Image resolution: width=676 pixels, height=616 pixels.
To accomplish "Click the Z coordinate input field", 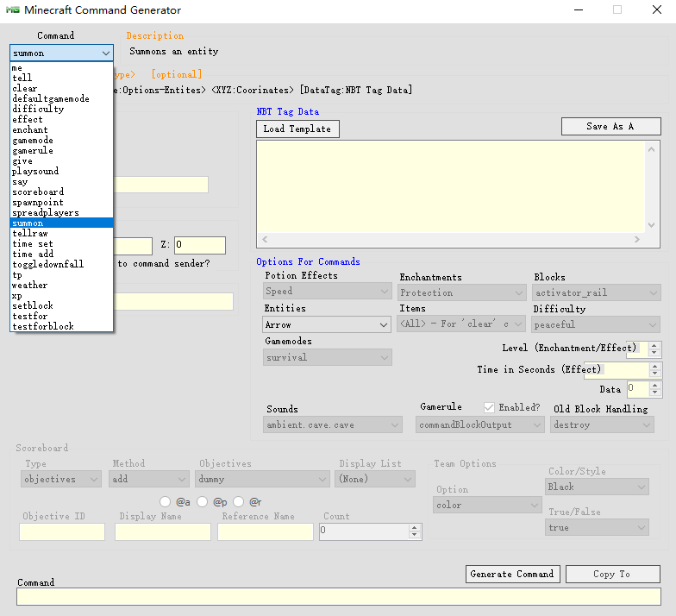I will point(200,245).
